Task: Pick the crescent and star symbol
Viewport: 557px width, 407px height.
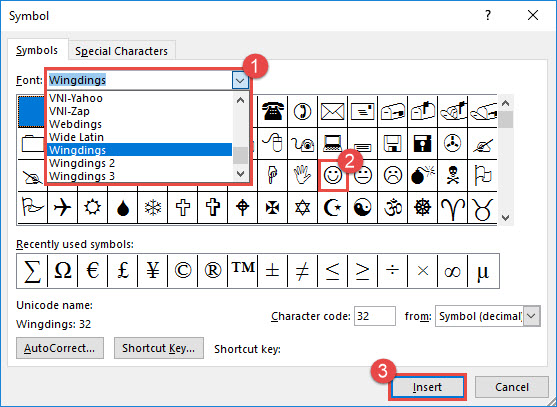Action: pos(332,207)
